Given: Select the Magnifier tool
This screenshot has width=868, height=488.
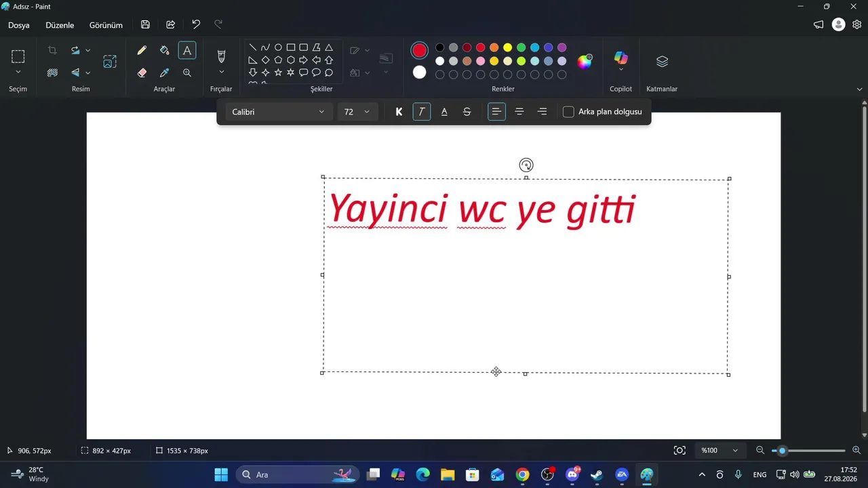Looking at the screenshot, I should pos(187,73).
